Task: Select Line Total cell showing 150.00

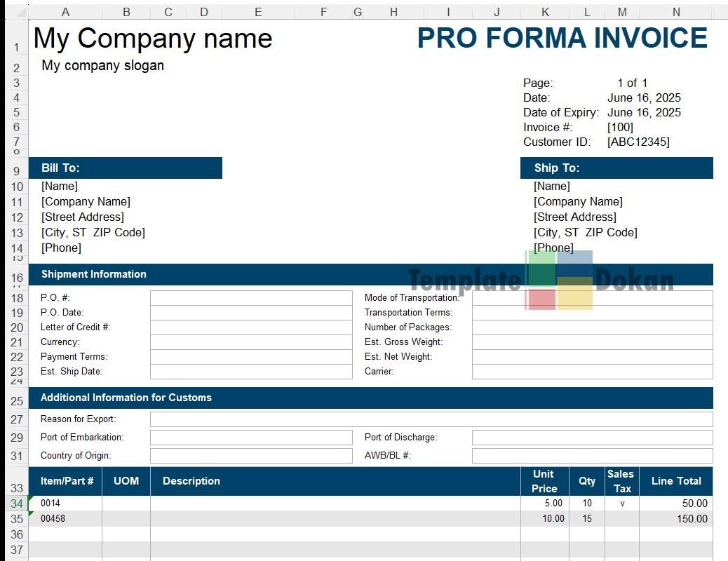Action: click(x=676, y=519)
